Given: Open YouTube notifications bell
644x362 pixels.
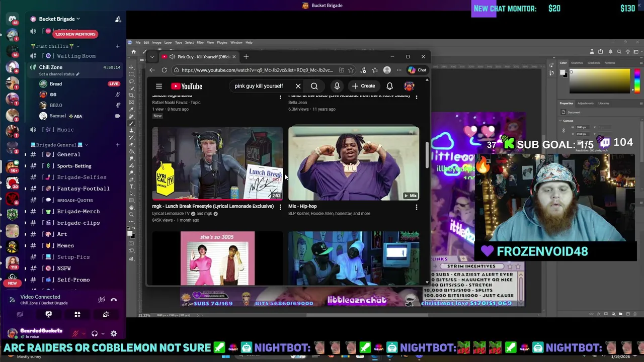Looking at the screenshot, I should click(389, 86).
